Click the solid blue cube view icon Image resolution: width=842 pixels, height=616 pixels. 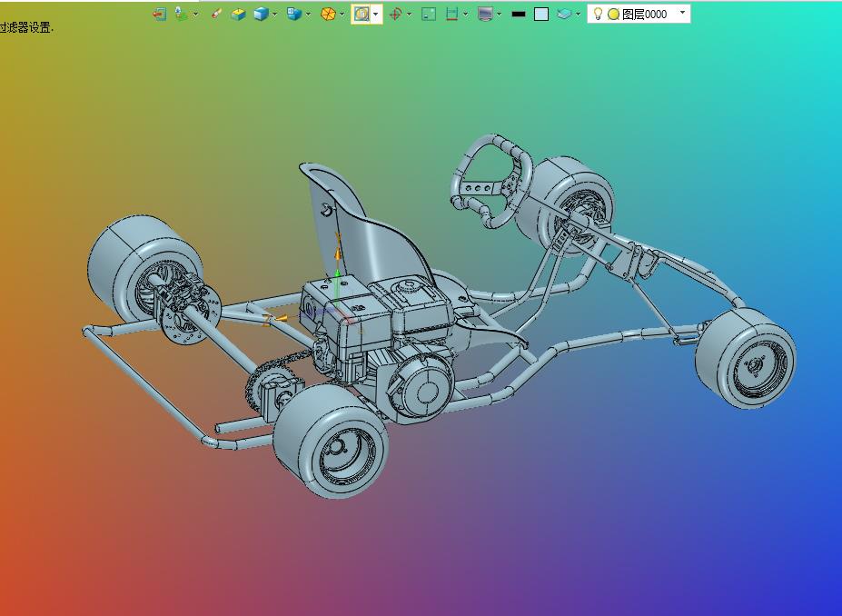261,14
